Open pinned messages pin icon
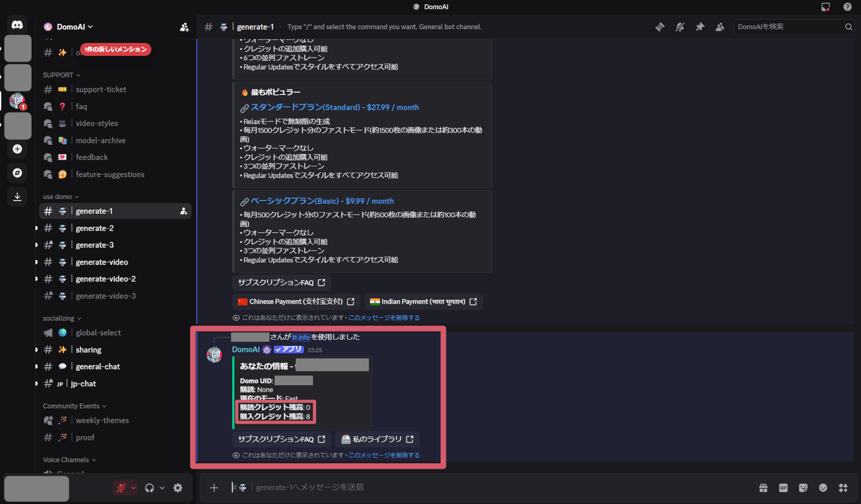Viewport: 861px width, 504px height. [700, 27]
